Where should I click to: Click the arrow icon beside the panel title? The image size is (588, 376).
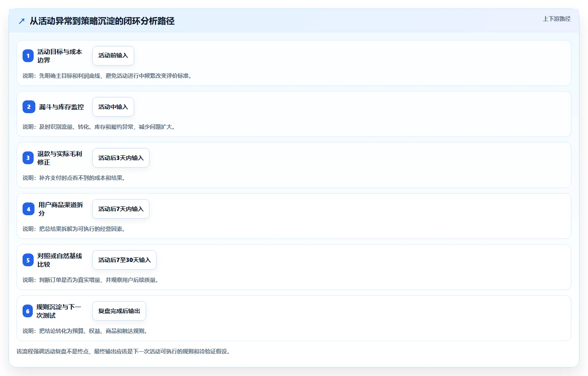[x=22, y=21]
